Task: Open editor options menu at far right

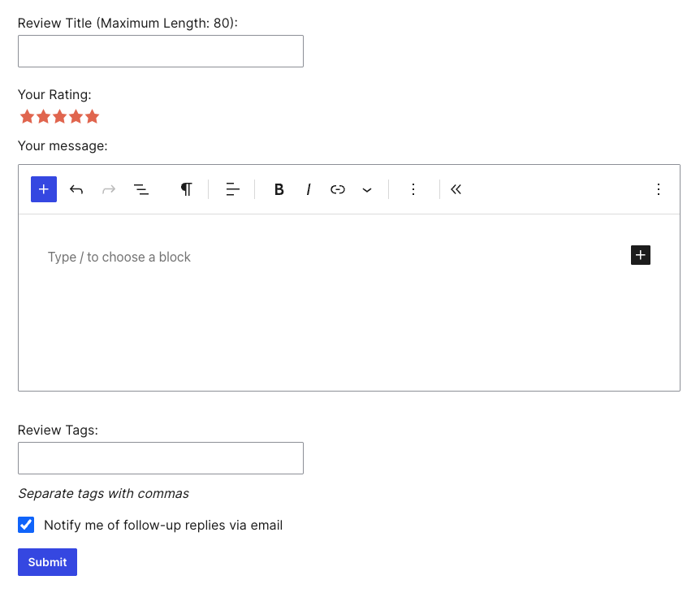Action: (659, 189)
